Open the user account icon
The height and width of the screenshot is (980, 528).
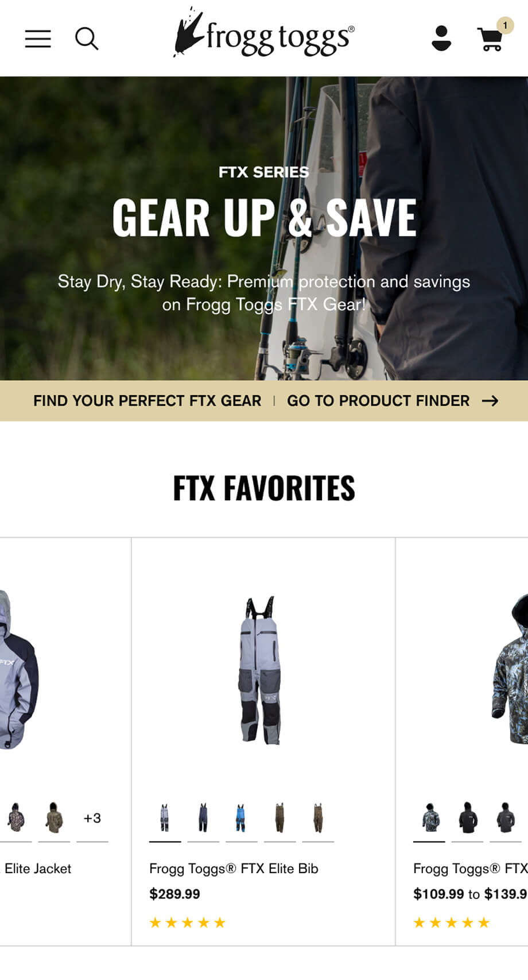pyautogui.click(x=441, y=38)
